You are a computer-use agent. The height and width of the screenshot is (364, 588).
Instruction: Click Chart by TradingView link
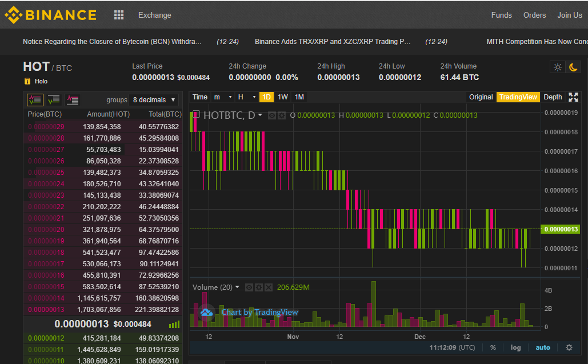[259, 312]
